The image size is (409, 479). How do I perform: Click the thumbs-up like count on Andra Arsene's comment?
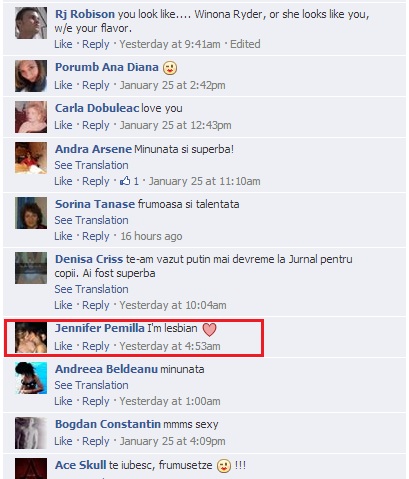pos(129,181)
